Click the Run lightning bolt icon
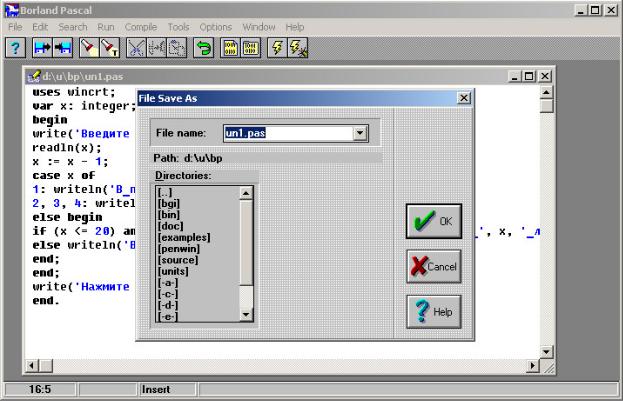Image resolution: width=623 pixels, height=401 pixels. click(277, 48)
